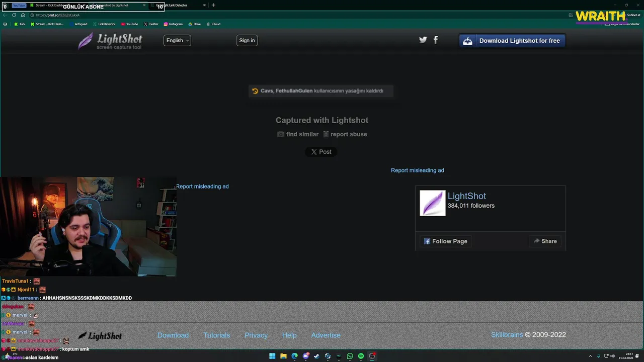The width and height of the screenshot is (644, 362).
Task: Open the LinkDetector bookmark
Action: tap(104, 24)
